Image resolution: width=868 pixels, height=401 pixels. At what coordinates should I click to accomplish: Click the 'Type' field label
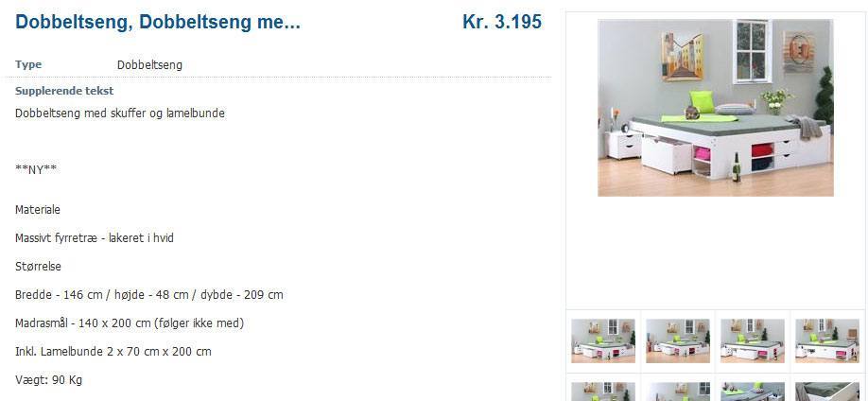pyautogui.click(x=28, y=64)
